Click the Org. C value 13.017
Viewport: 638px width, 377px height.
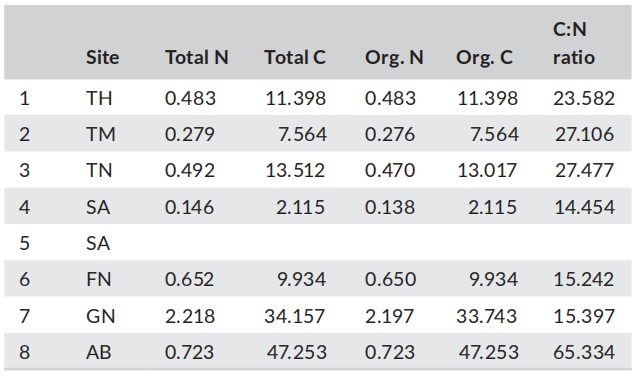coord(487,170)
